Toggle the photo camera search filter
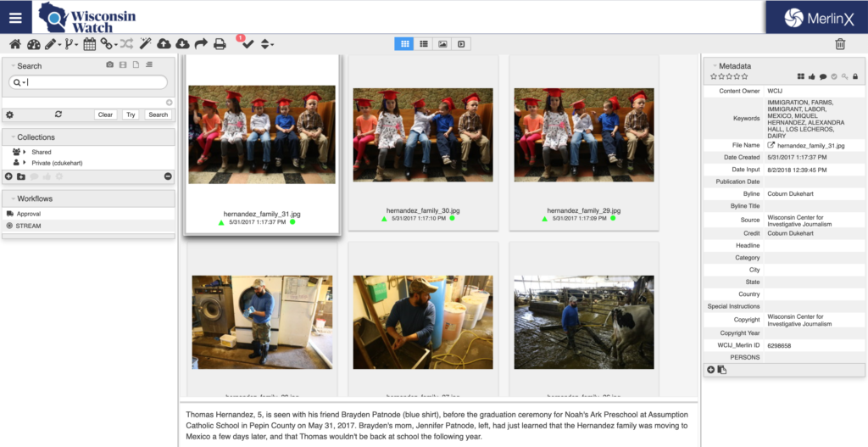This screenshot has width=868, height=447. (x=109, y=64)
